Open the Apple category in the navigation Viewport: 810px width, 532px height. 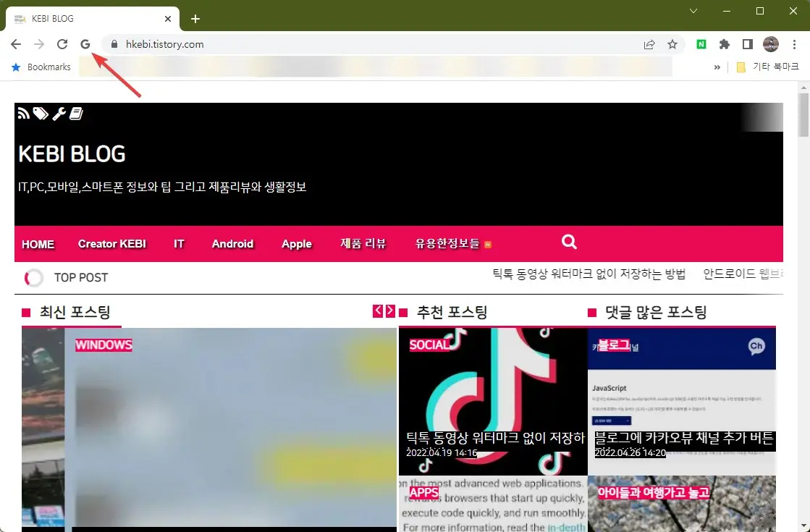click(x=297, y=244)
